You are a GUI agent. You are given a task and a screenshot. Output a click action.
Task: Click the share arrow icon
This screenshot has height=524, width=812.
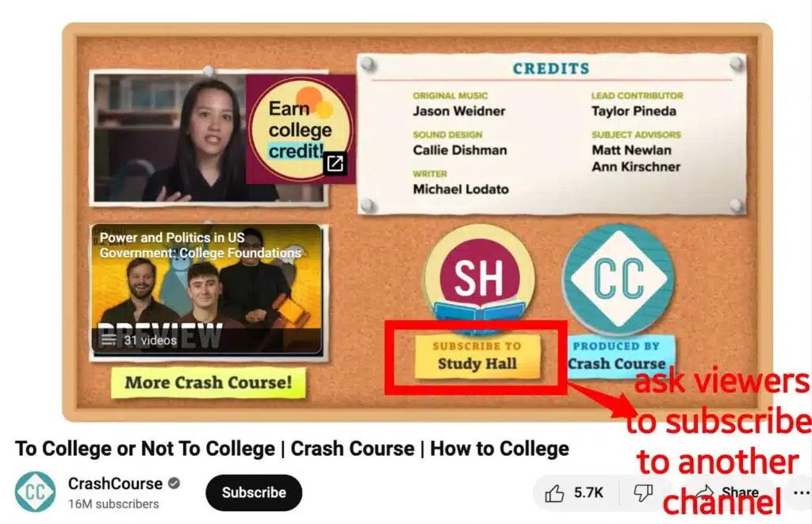pyautogui.click(x=704, y=492)
